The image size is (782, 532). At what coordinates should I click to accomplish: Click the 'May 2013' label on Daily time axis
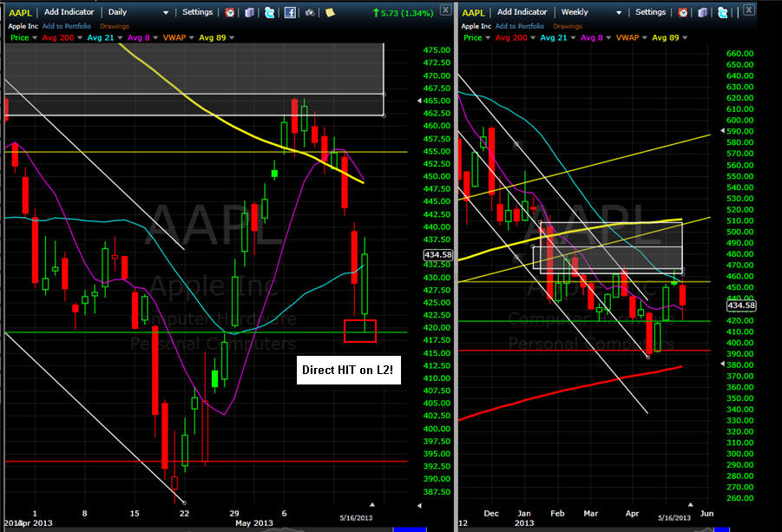[x=253, y=523]
